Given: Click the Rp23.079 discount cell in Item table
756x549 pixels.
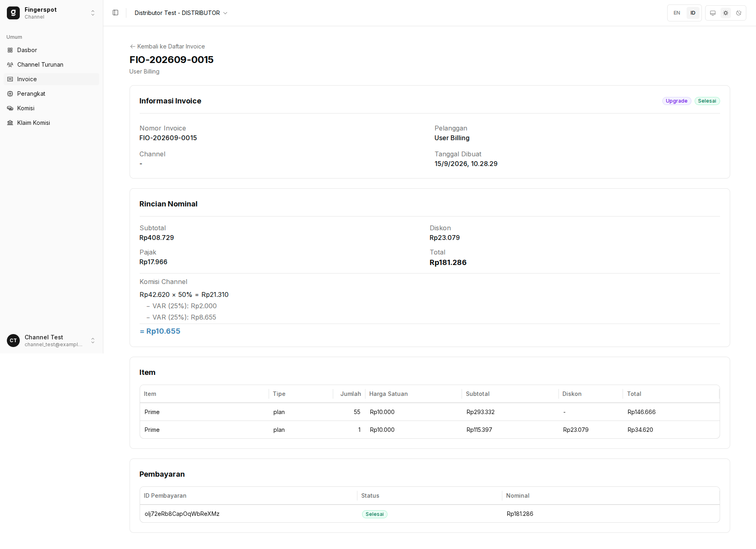Looking at the screenshot, I should [576, 430].
